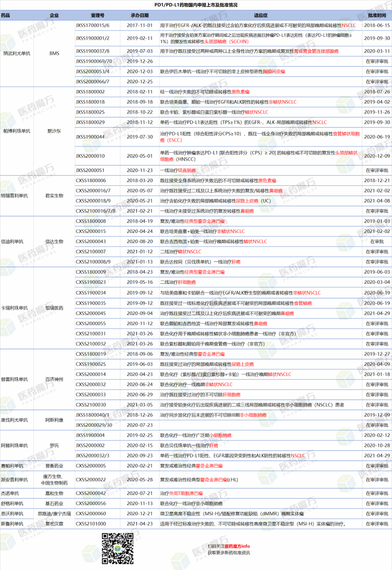The width and height of the screenshot is (392, 570).
Task: Click acceptance number 'CXSS2101000'
Action: [91, 524]
